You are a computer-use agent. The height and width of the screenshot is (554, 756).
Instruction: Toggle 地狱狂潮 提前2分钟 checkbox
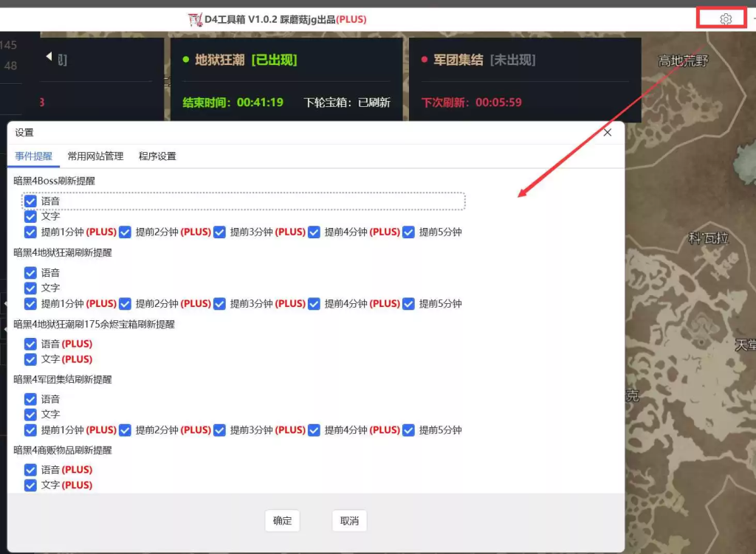click(x=125, y=304)
